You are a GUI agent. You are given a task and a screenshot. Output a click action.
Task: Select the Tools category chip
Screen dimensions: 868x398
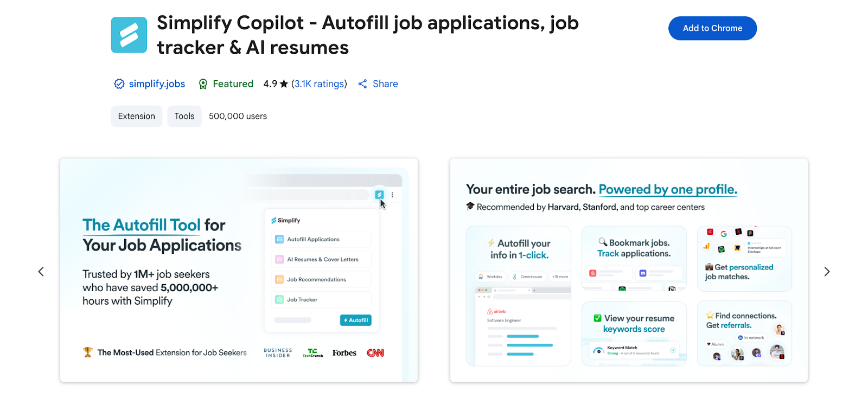pyautogui.click(x=184, y=116)
